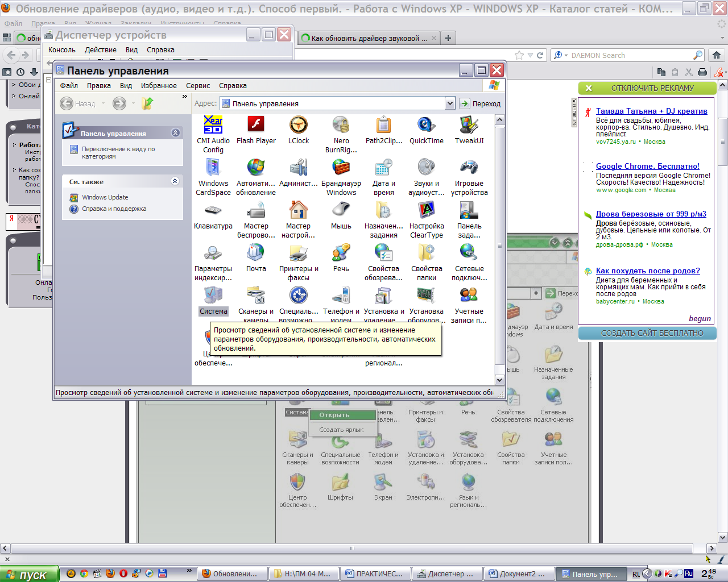Open Path2Clipboard icon

(x=384, y=130)
